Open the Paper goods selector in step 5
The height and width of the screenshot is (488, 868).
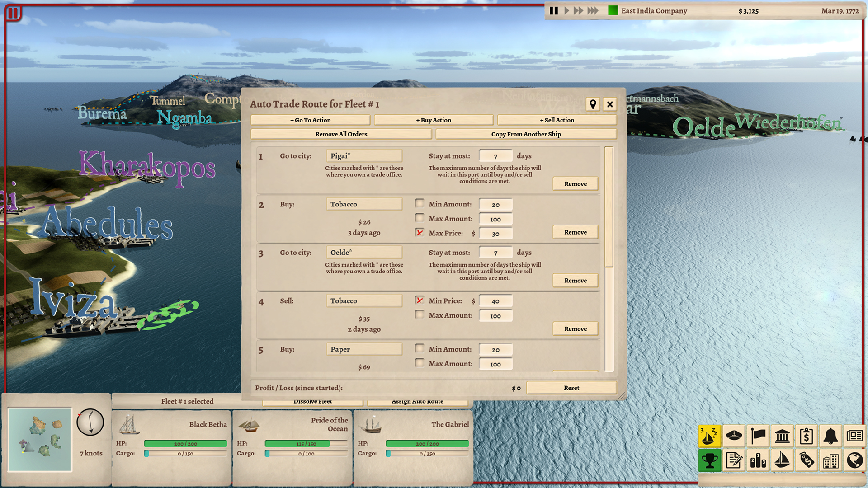coord(364,348)
